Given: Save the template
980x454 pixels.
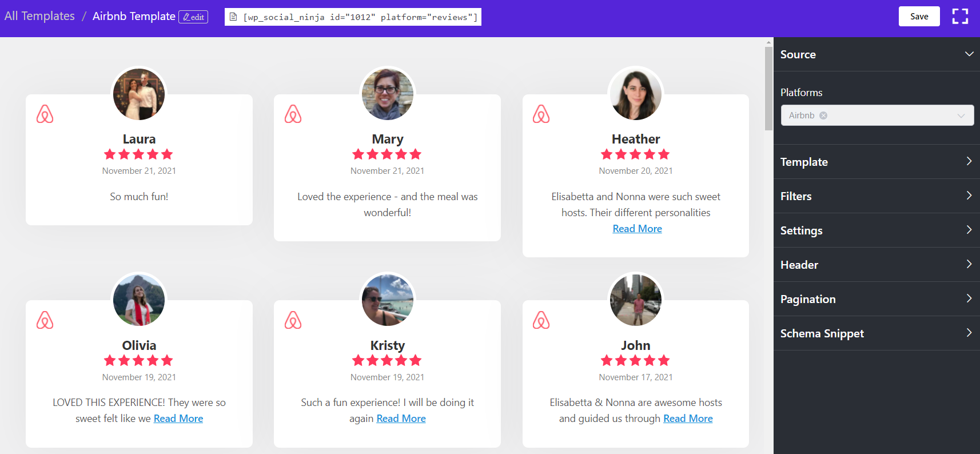Looking at the screenshot, I should coord(919,17).
